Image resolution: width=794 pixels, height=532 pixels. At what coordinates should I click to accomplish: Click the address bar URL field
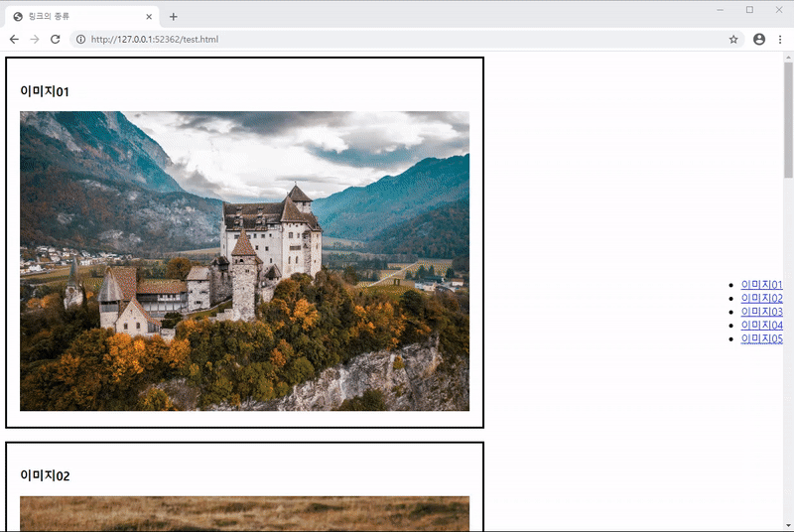click(x=405, y=39)
